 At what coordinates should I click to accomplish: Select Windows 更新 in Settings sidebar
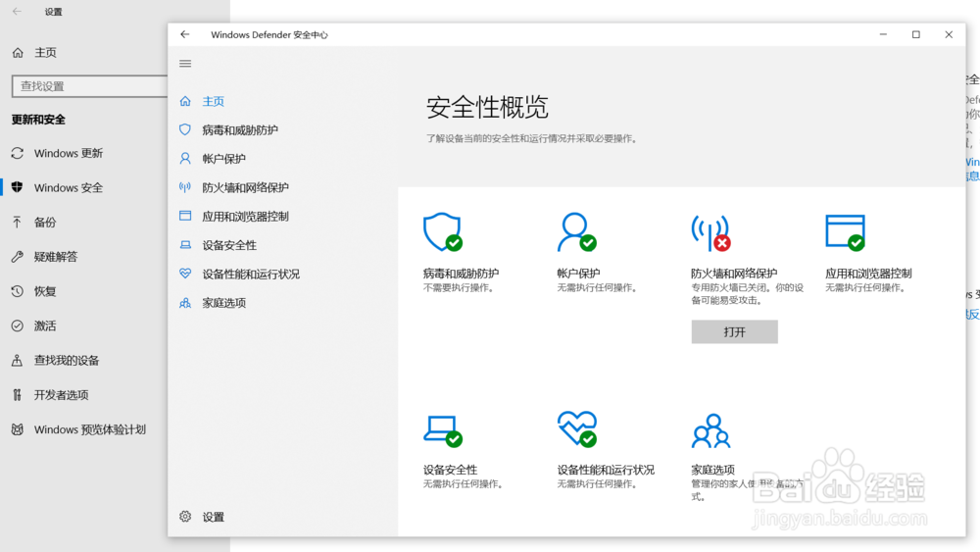pos(69,153)
